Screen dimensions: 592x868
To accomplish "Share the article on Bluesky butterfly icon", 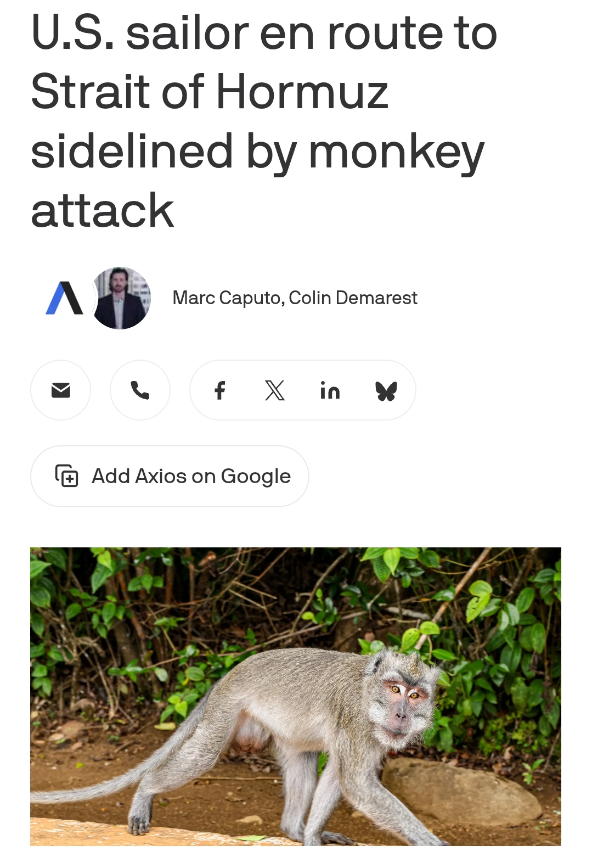I will click(386, 391).
